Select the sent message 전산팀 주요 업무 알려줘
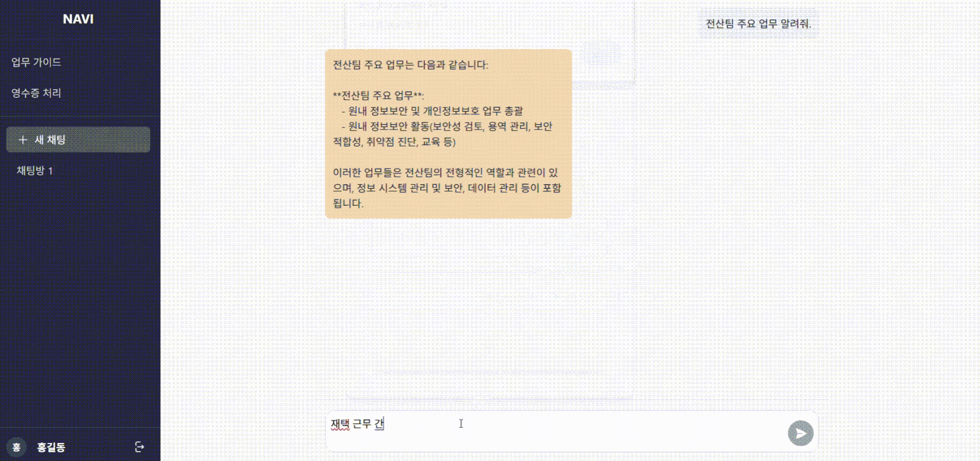The height and width of the screenshot is (461, 980). (758, 24)
